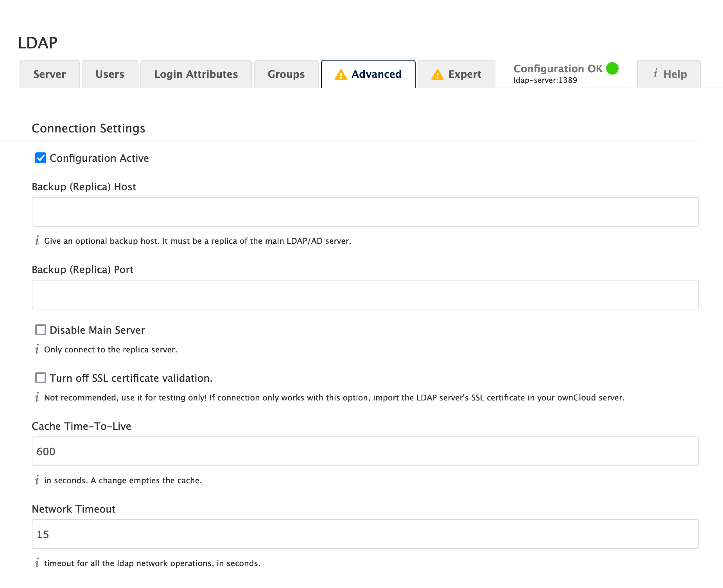723x588 pixels.
Task: Click the info icon under the SSL validation option
Action: [x=37, y=398]
